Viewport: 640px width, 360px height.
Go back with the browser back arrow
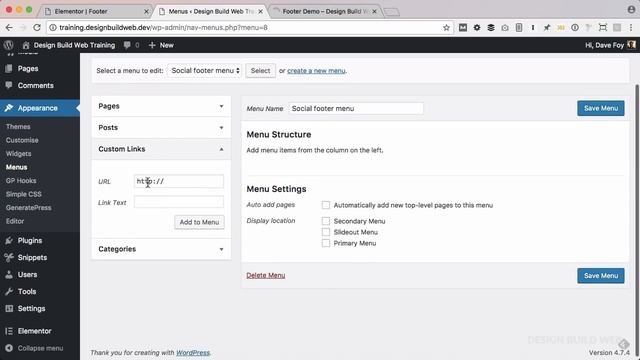[x=9, y=27]
